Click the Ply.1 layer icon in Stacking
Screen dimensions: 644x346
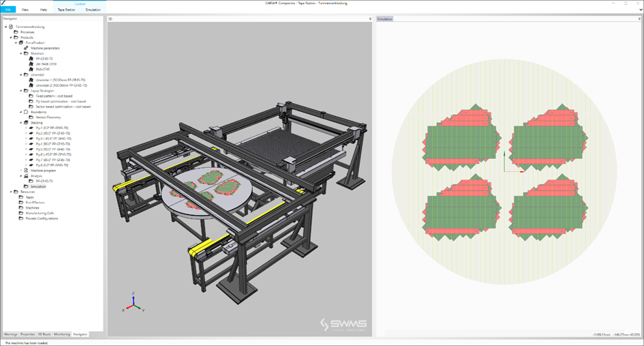pos(31,128)
